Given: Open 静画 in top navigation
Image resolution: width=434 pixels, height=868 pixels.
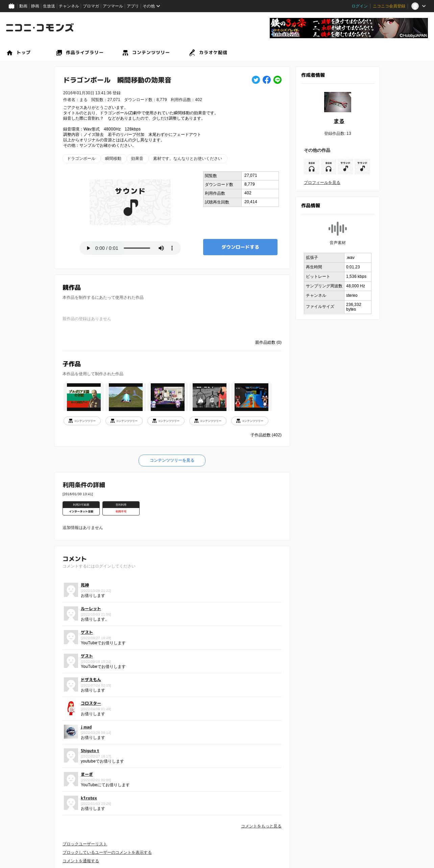Looking at the screenshot, I should (x=35, y=6).
